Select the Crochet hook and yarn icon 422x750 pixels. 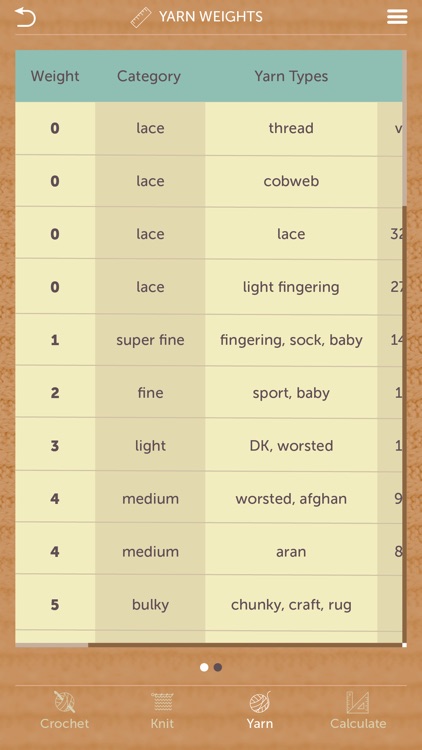65,703
